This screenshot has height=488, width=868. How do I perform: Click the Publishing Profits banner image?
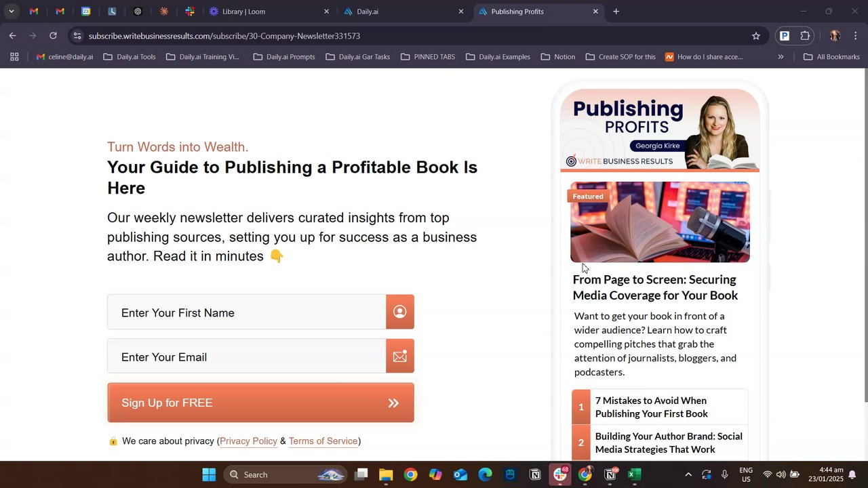click(x=660, y=130)
